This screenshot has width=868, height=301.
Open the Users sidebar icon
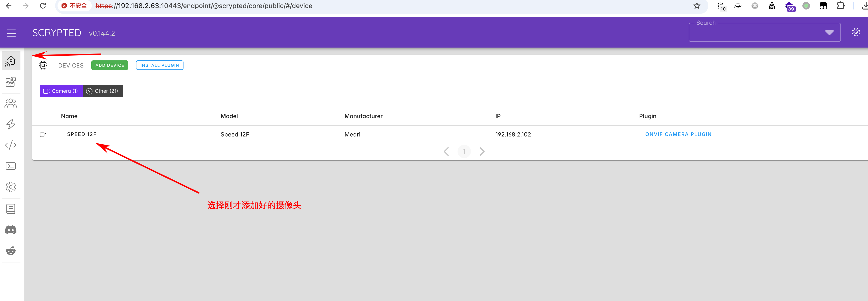(x=11, y=103)
